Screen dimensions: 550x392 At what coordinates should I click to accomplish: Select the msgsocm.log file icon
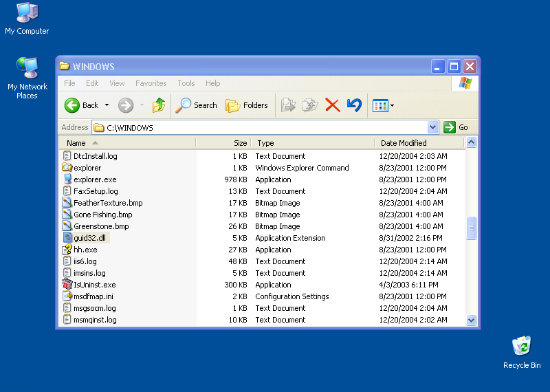coord(67,308)
